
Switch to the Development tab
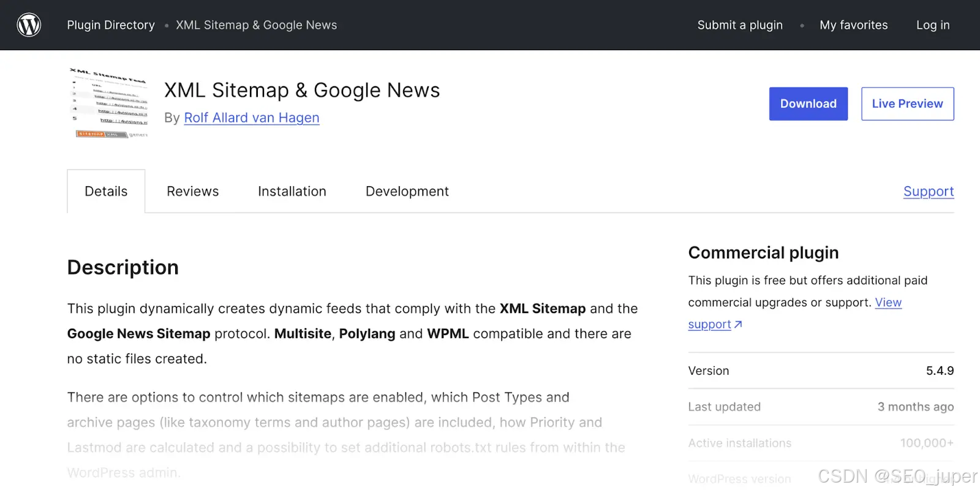pyautogui.click(x=407, y=192)
